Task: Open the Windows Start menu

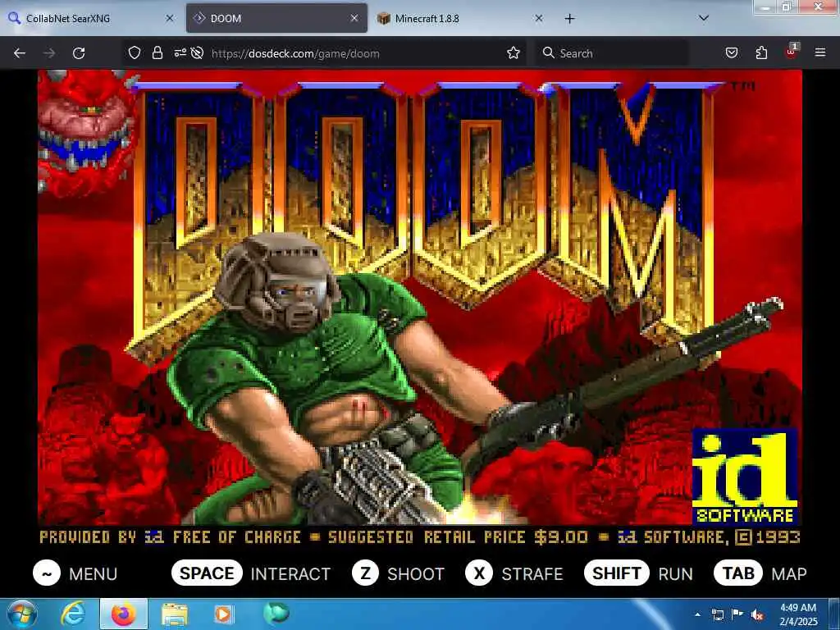Action: (21, 614)
